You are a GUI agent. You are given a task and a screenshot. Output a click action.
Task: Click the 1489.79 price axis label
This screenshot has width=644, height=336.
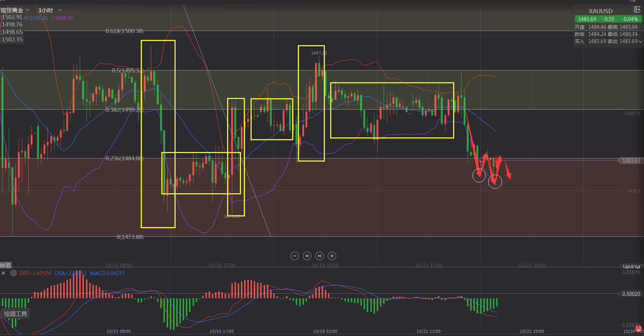(x=632, y=114)
